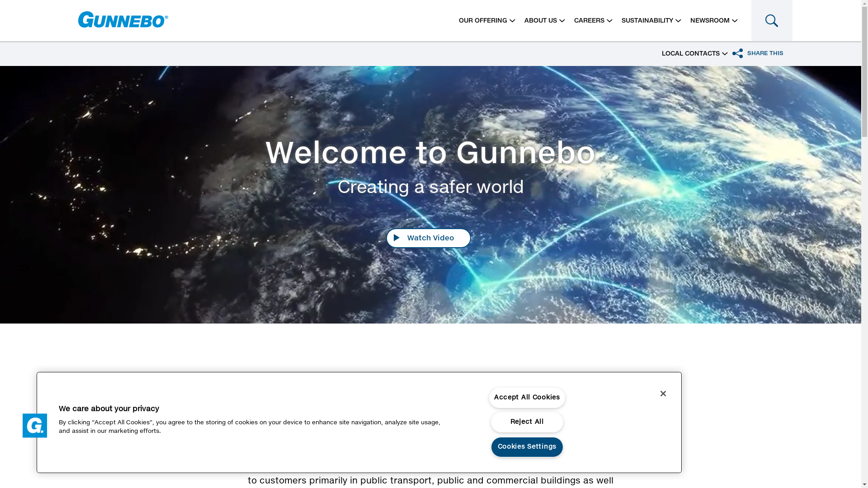Expand the About Us chevron arrow
This screenshot has width=868, height=488.
(x=562, y=21)
